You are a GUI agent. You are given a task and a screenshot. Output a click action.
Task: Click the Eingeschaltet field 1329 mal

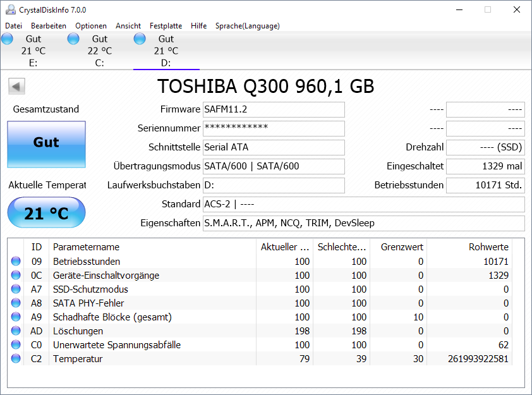(485, 166)
